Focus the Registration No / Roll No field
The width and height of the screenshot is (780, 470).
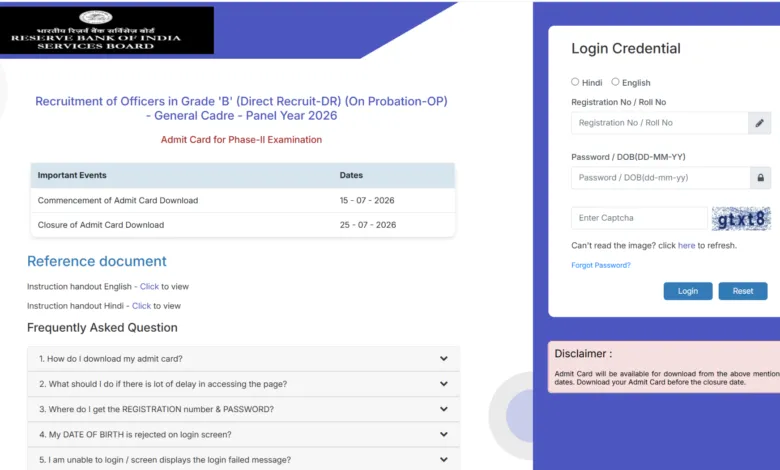pyautogui.click(x=660, y=123)
